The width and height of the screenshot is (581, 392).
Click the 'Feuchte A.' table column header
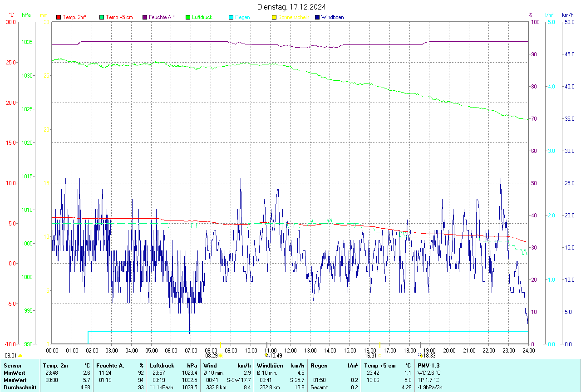tap(110, 366)
